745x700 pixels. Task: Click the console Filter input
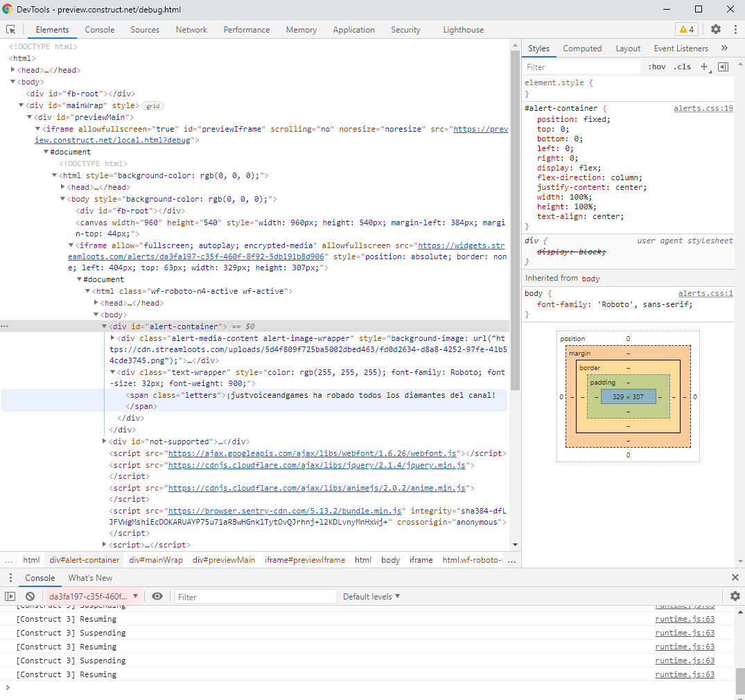(256, 597)
